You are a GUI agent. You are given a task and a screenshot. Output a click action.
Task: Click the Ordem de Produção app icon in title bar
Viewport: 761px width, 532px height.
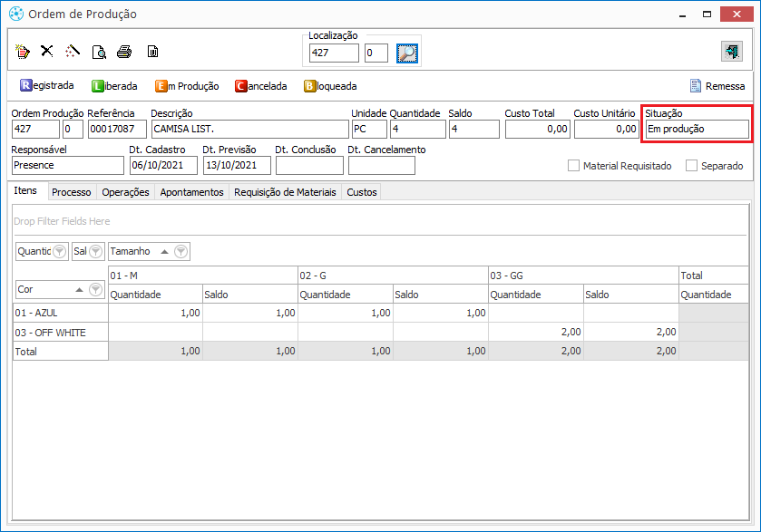click(x=16, y=14)
